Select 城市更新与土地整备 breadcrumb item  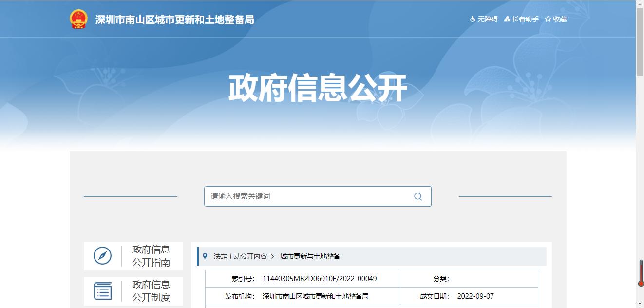click(x=310, y=256)
